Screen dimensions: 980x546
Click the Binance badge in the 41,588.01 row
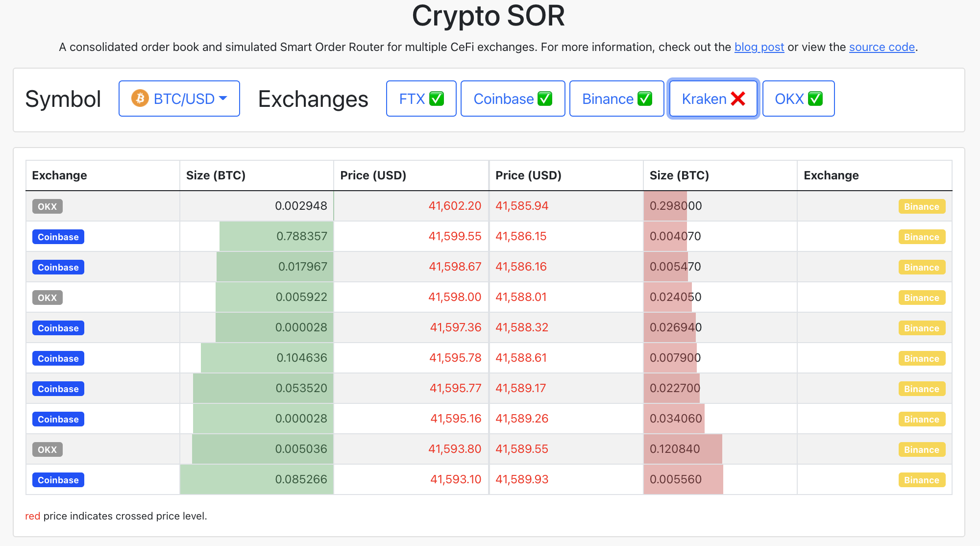[922, 298]
